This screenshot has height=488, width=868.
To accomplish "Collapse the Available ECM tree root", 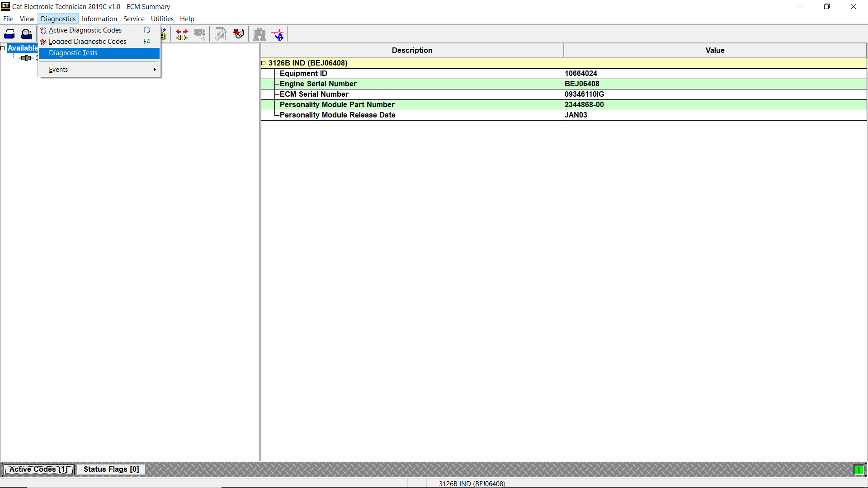I will tap(3, 48).
